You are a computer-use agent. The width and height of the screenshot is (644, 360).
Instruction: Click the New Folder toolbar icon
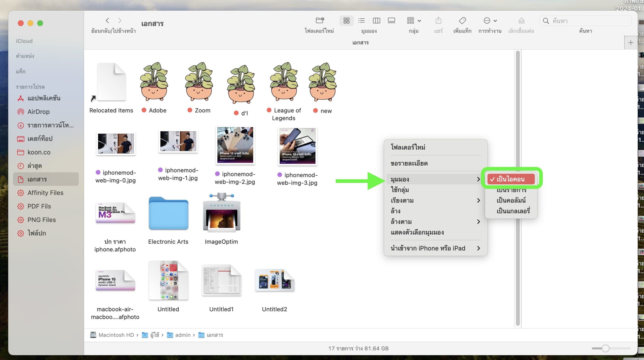319,21
